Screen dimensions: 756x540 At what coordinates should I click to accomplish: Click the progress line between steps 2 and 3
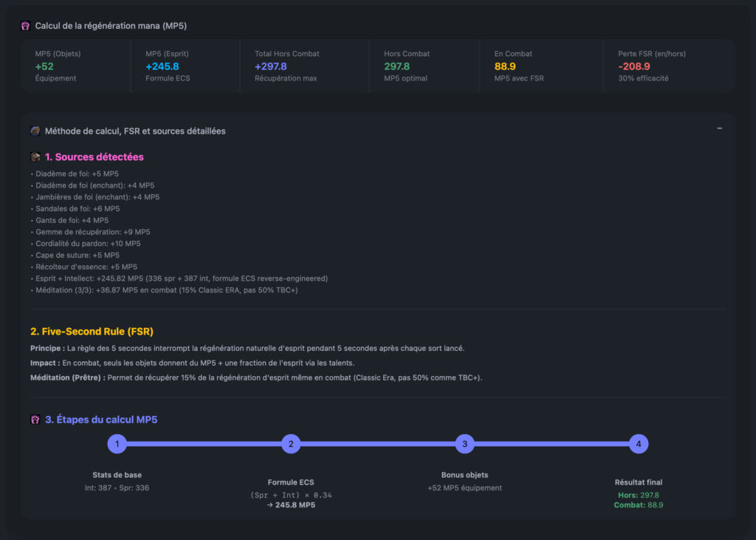click(377, 444)
